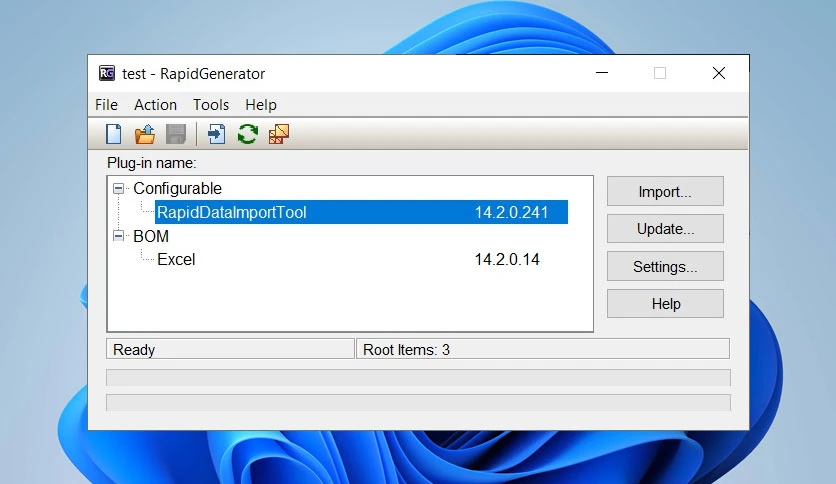This screenshot has height=484, width=836.
Task: Click the New document toolbar icon
Action: [114, 134]
